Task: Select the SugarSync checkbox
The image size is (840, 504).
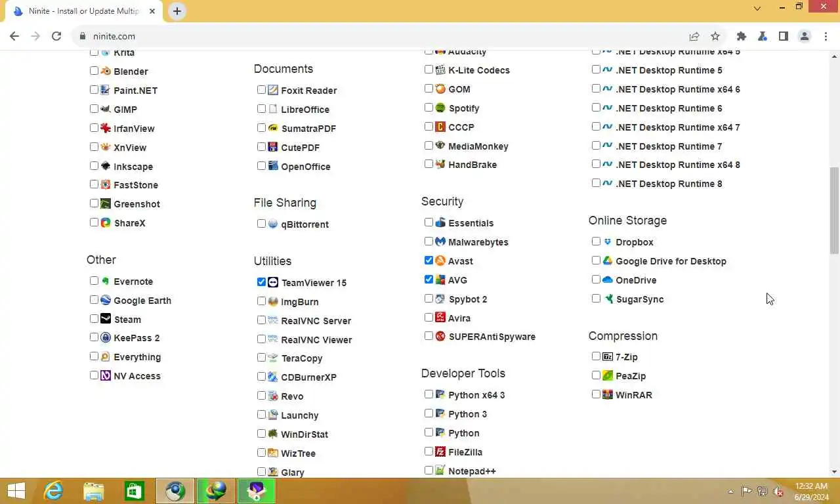Action: (x=596, y=299)
